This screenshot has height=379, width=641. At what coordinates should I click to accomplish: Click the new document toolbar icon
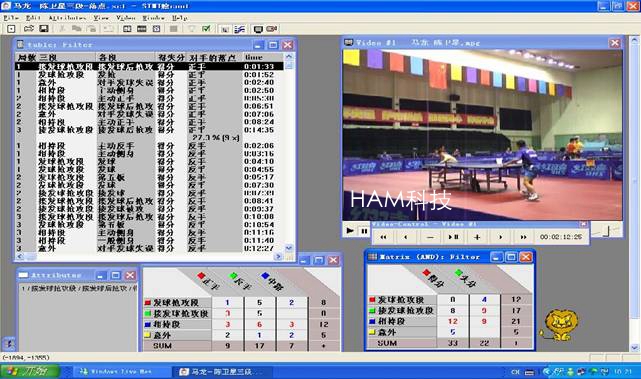click(11, 29)
